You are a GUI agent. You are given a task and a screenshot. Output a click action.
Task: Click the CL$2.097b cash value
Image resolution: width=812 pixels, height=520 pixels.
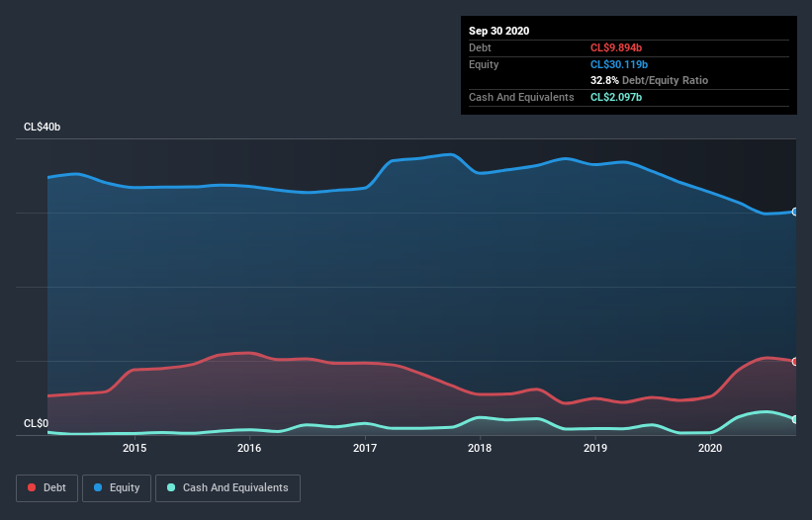pyautogui.click(x=616, y=97)
